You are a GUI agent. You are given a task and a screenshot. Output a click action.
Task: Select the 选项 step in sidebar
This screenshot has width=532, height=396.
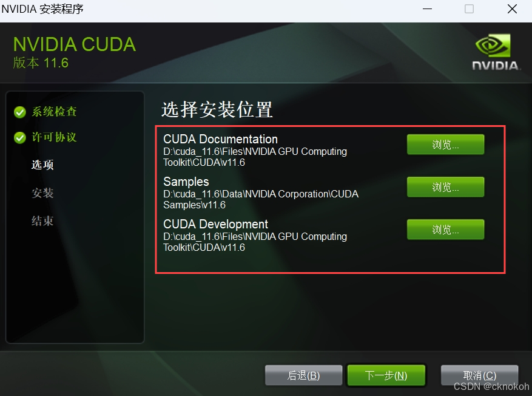coord(42,165)
